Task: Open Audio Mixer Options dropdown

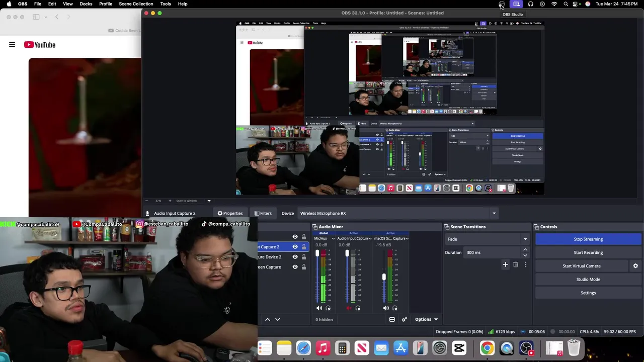Action: pyautogui.click(x=426, y=319)
